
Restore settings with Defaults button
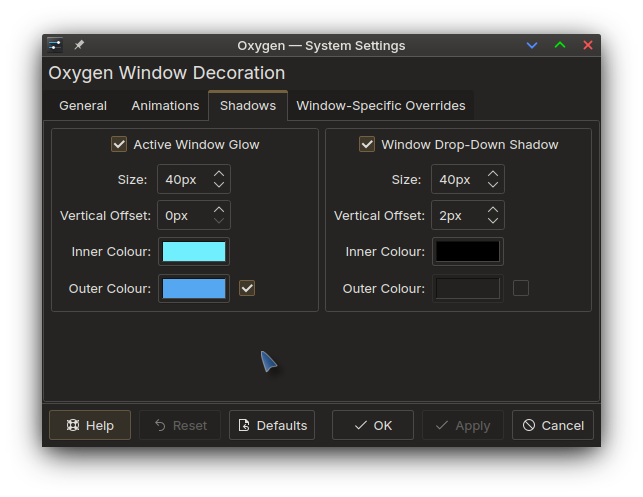(272, 425)
